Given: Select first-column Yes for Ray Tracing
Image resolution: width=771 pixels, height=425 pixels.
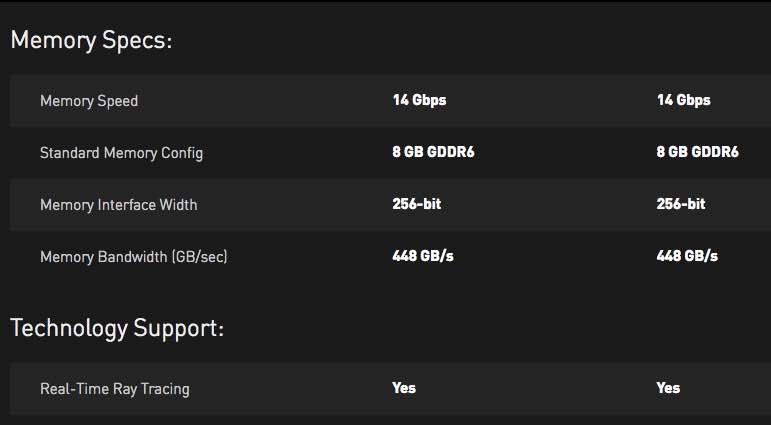Looking at the screenshot, I should pyautogui.click(x=404, y=388).
